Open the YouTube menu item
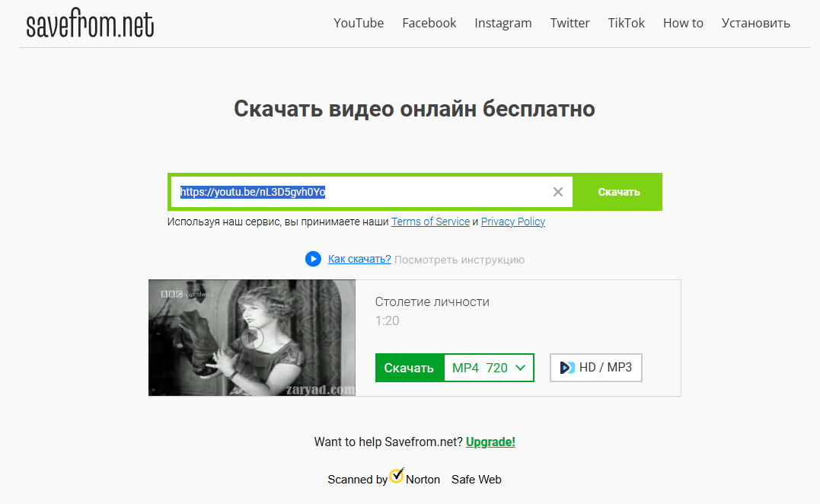The image size is (820, 504). pyautogui.click(x=359, y=23)
